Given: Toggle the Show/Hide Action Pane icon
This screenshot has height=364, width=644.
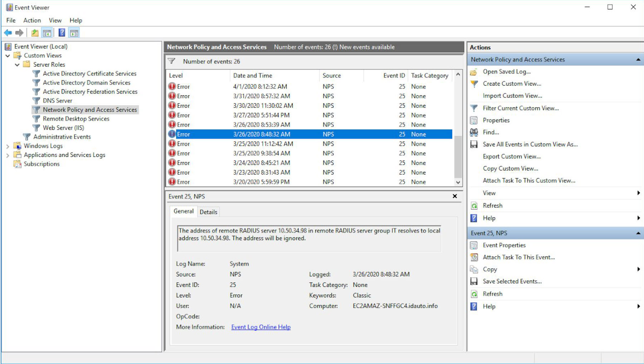Looking at the screenshot, I should click(x=74, y=33).
